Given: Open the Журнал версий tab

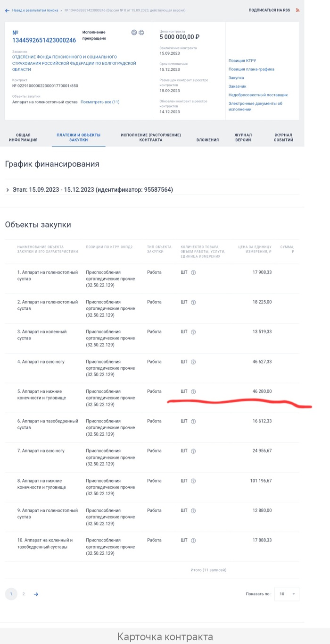Looking at the screenshot, I should 243,137.
